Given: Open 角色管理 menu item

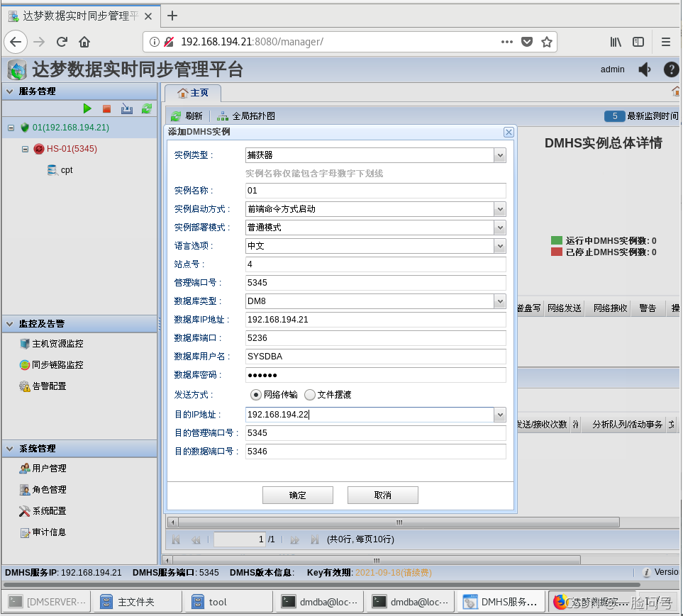Looking at the screenshot, I should tap(43, 490).
